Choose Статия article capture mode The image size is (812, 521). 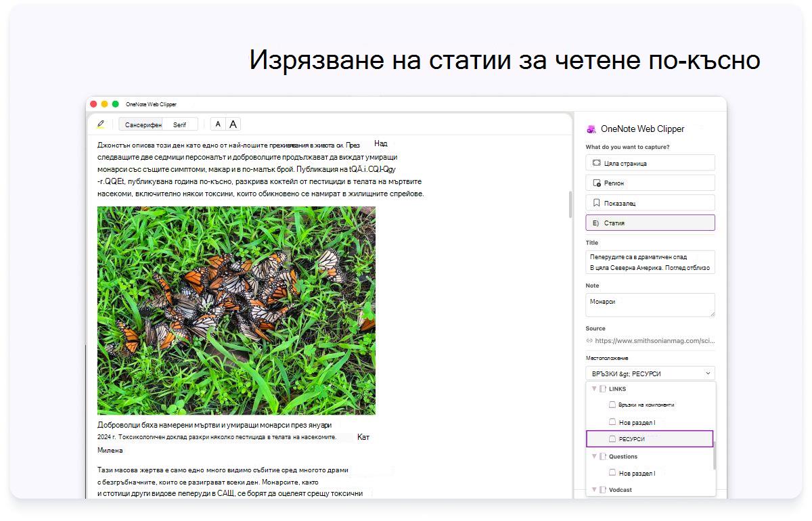coord(650,223)
